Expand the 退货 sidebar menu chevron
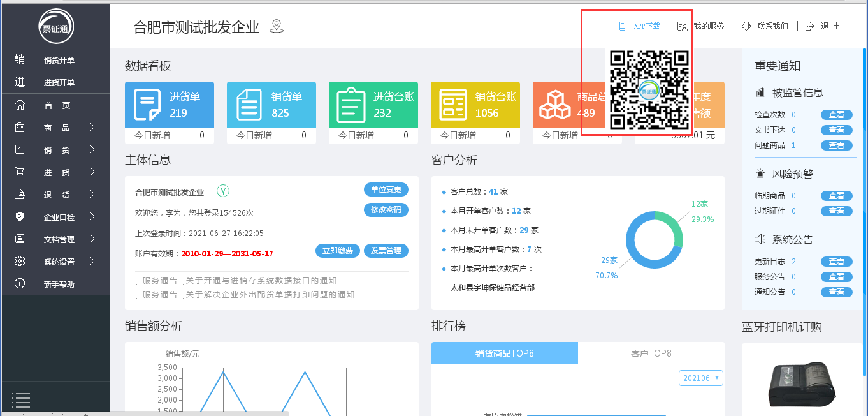Viewport: 868px width, 416px height. 92,195
